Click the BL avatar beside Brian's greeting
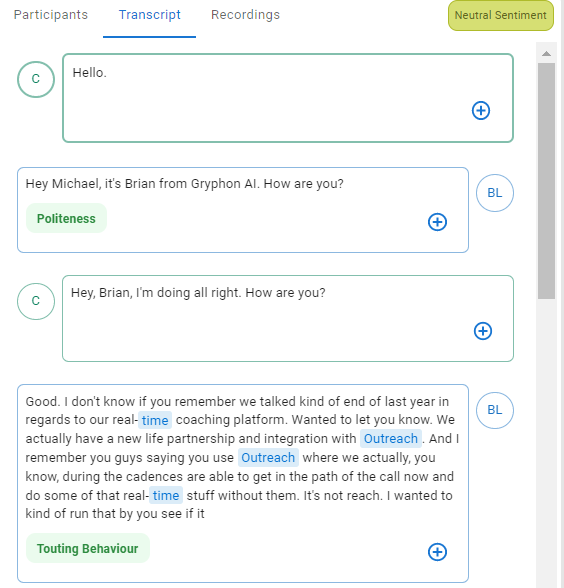This screenshot has width=564, height=588. pos(495,193)
